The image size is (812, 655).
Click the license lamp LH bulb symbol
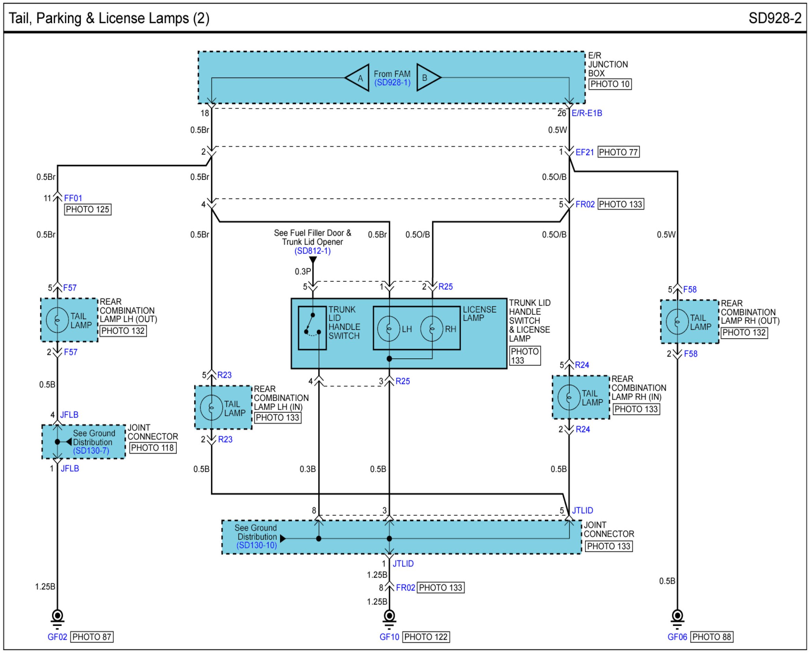(388, 329)
